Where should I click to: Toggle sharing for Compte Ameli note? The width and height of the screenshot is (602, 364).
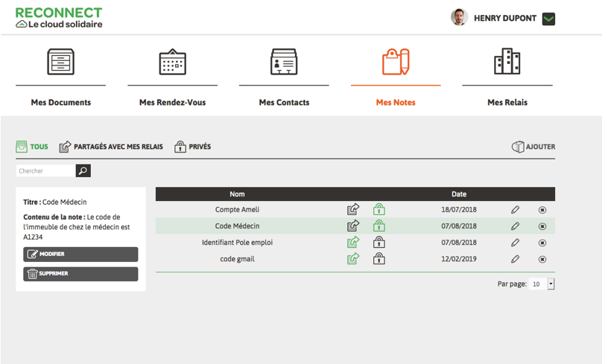click(353, 210)
